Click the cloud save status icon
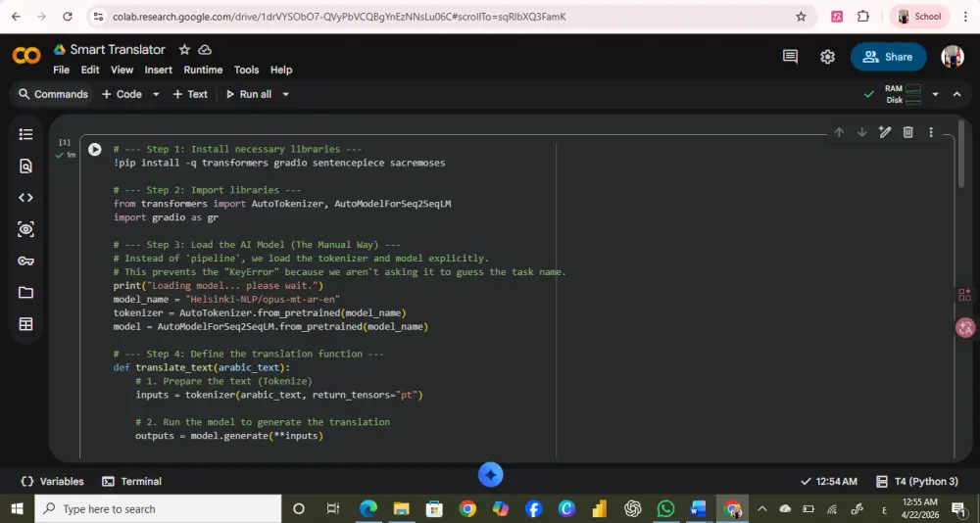 [x=205, y=49]
